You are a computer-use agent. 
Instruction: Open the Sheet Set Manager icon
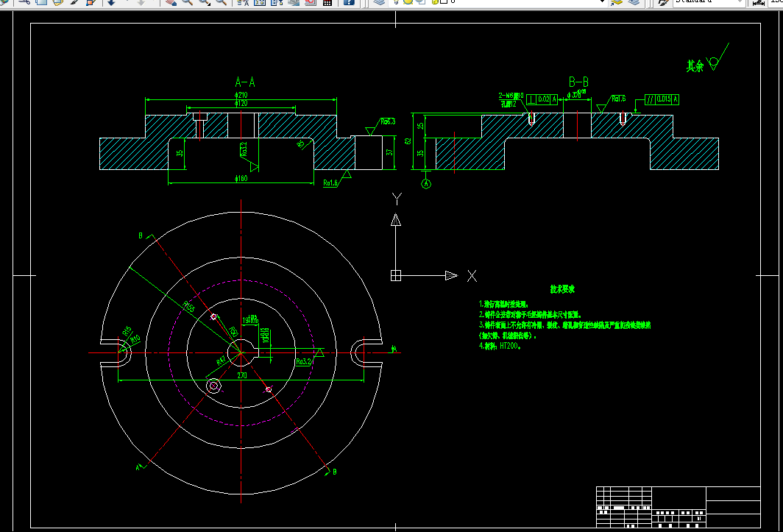(x=294, y=2)
